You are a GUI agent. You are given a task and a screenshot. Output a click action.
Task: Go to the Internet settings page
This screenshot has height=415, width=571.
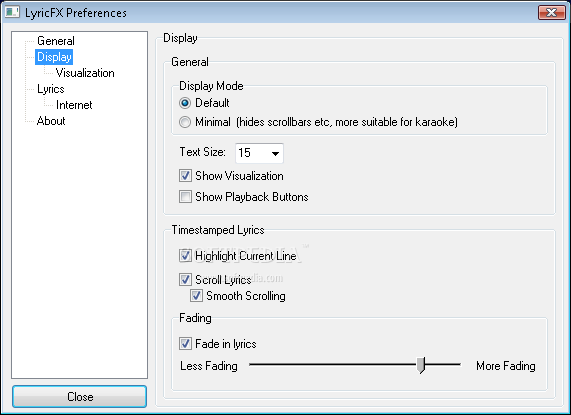(x=74, y=105)
